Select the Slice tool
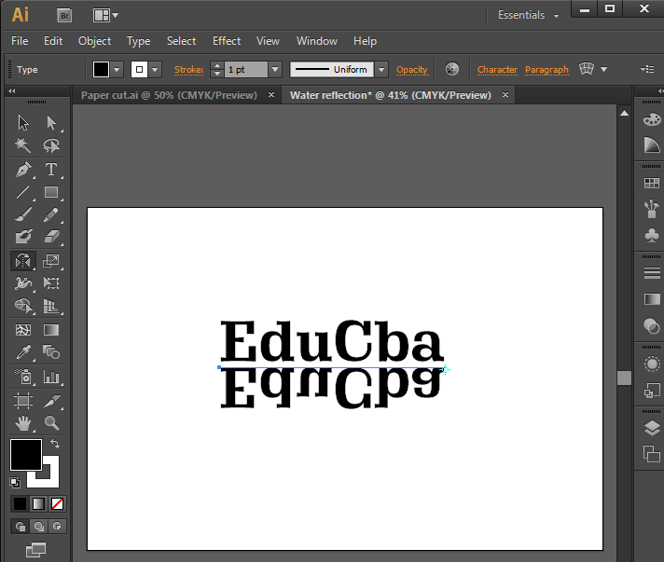This screenshot has width=667, height=562. point(51,400)
